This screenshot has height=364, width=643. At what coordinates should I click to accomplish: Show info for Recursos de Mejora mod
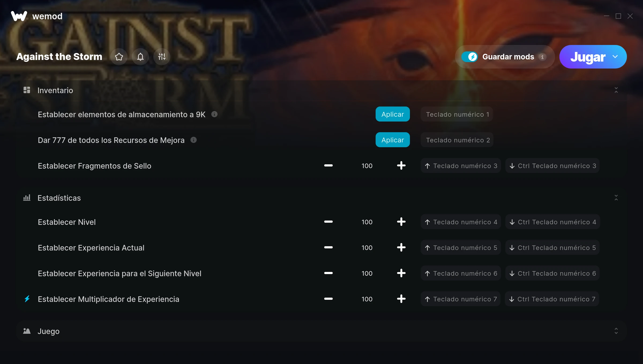[x=193, y=140]
